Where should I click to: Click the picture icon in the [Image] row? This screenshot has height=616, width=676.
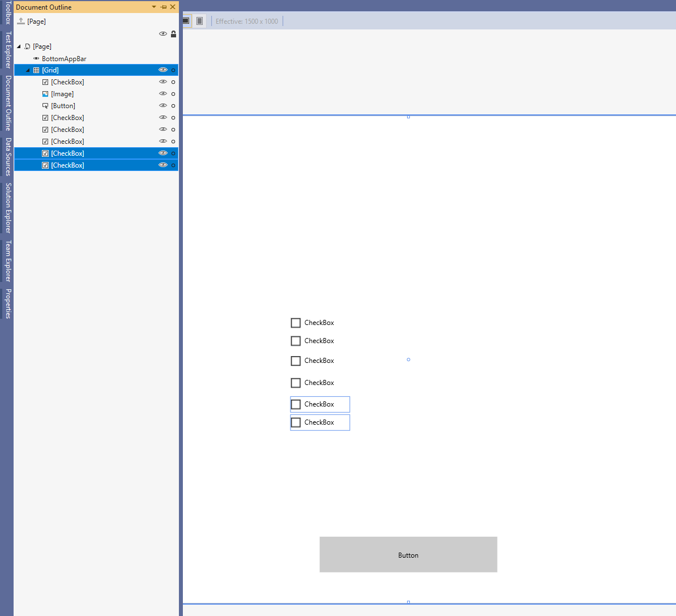[45, 94]
